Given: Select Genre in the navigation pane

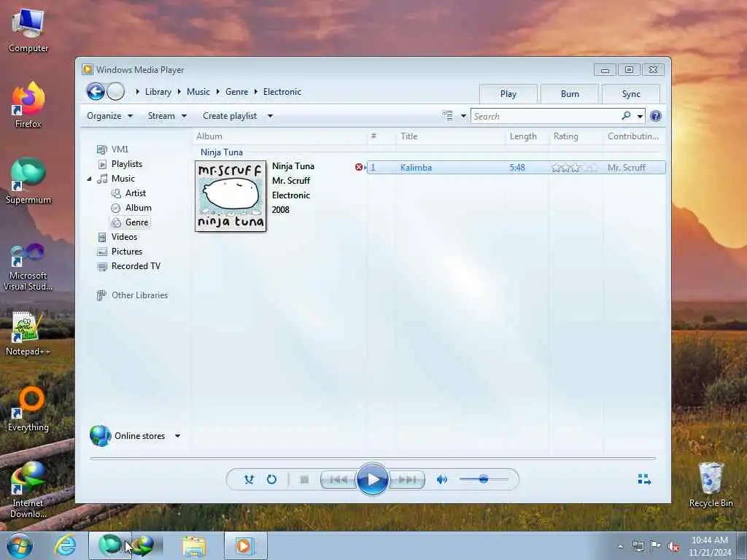Looking at the screenshot, I should point(136,222).
